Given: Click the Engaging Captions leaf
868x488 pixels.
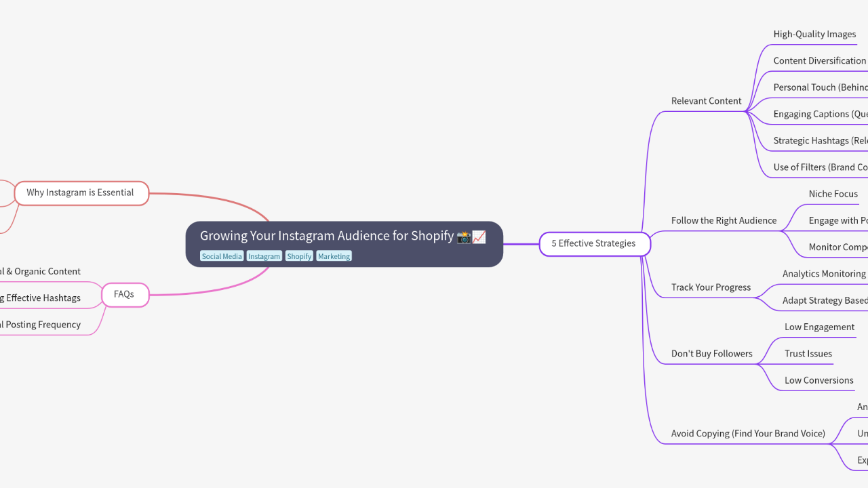Looking at the screenshot, I should (821, 114).
